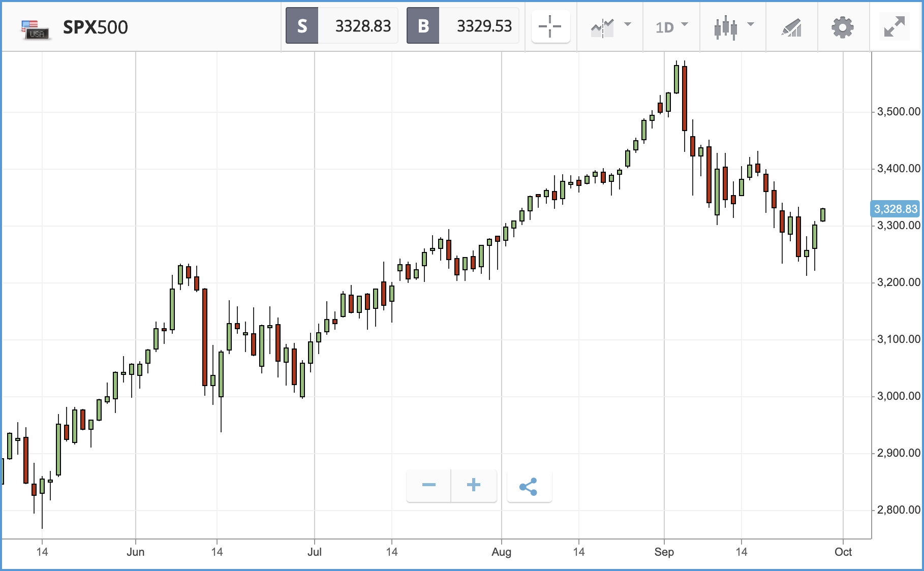Click the 3,500.00 price axis level

(x=899, y=112)
